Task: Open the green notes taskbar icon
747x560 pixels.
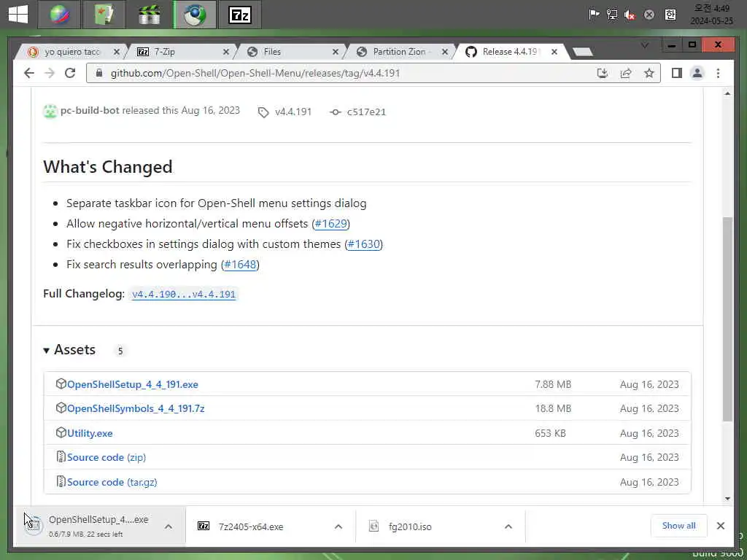Action: (104, 15)
